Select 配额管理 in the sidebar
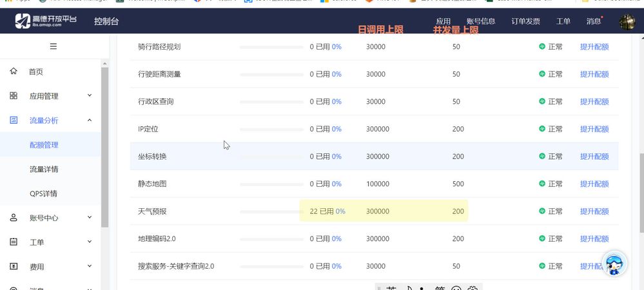 pyautogui.click(x=44, y=145)
